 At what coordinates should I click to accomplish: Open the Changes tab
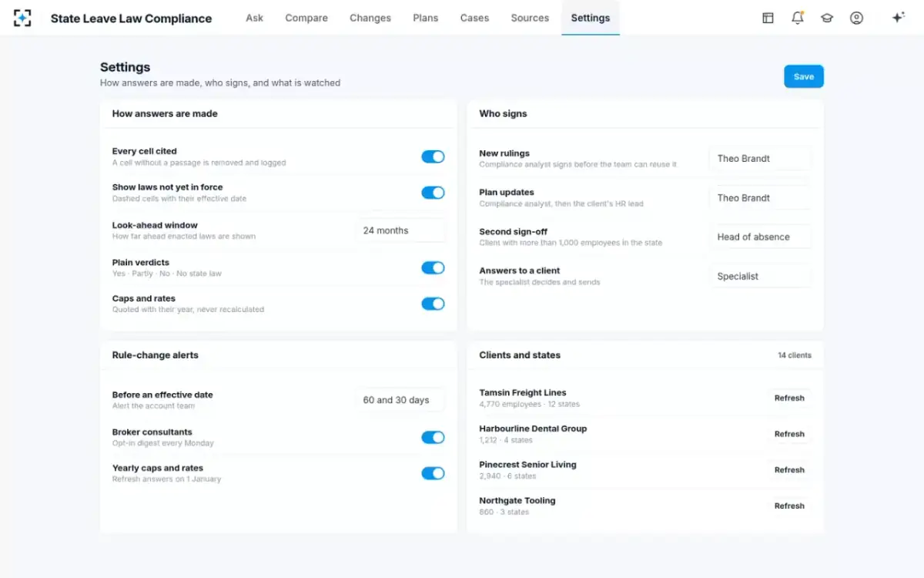[x=370, y=18]
